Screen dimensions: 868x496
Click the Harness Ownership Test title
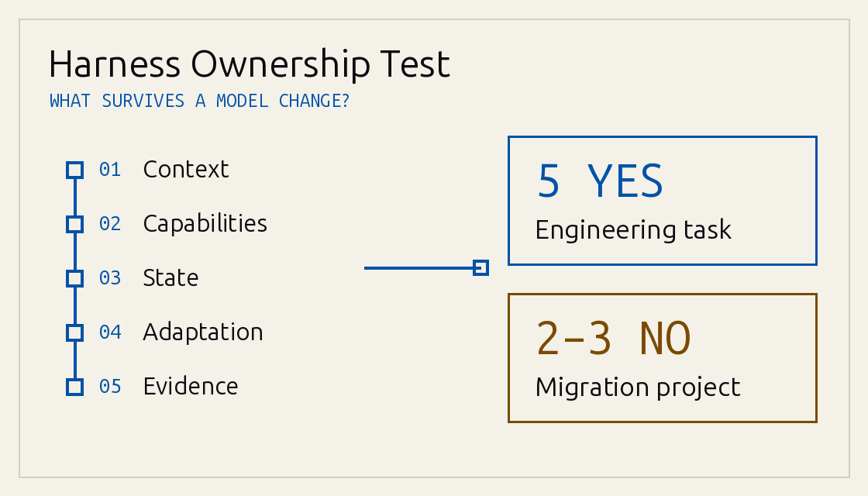[249, 64]
